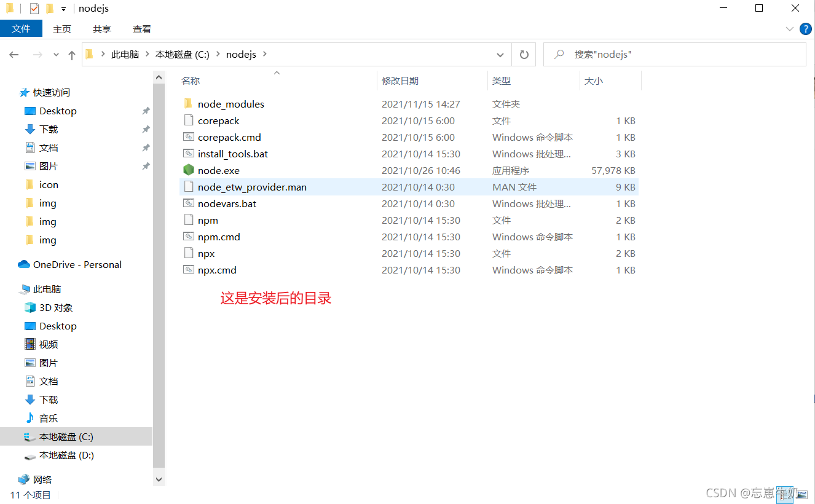815x504 pixels.
Task: Switch to the 查看 ribbon tab
Action: coord(142,29)
